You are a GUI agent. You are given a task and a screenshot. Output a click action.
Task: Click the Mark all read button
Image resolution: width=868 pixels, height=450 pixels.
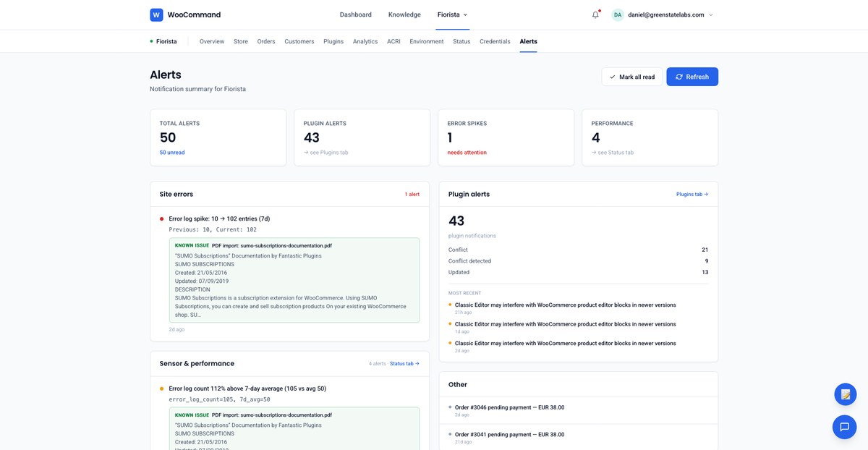632,77
